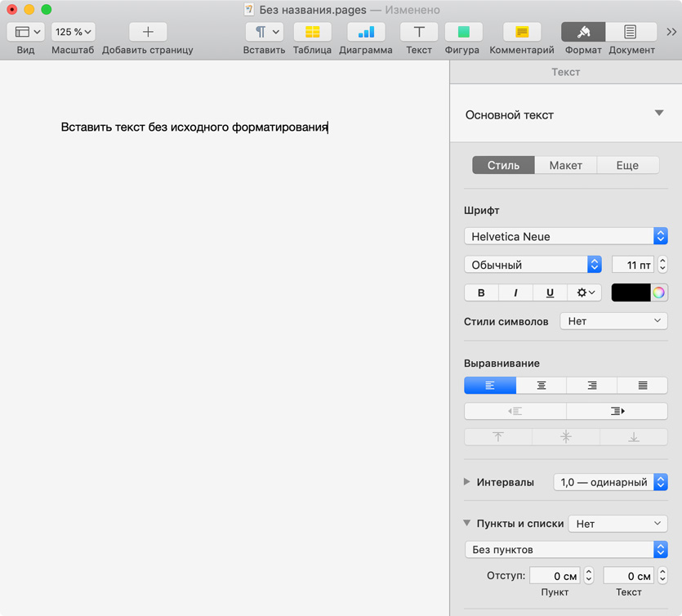Click the Table icon in toolbar
The height and width of the screenshot is (616, 682).
point(312,32)
